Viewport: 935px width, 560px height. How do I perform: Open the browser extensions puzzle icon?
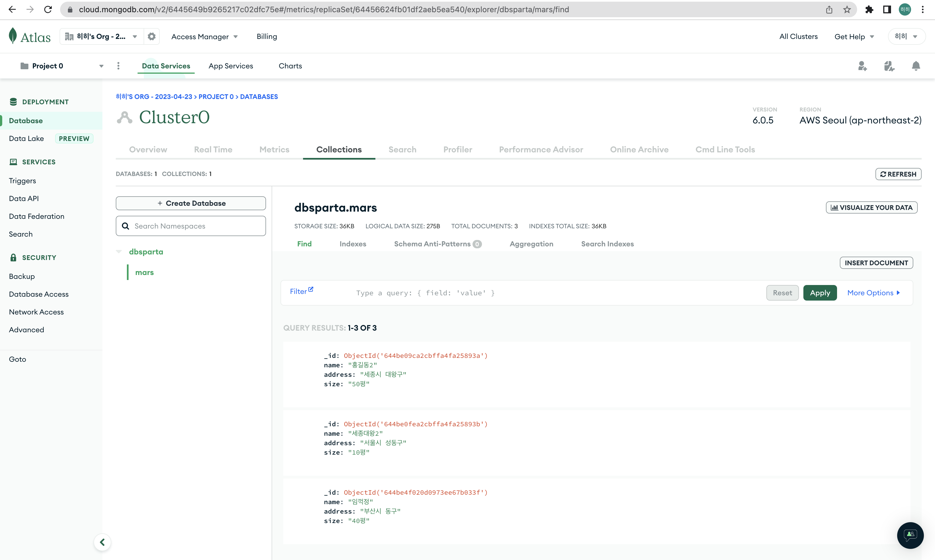click(x=869, y=9)
